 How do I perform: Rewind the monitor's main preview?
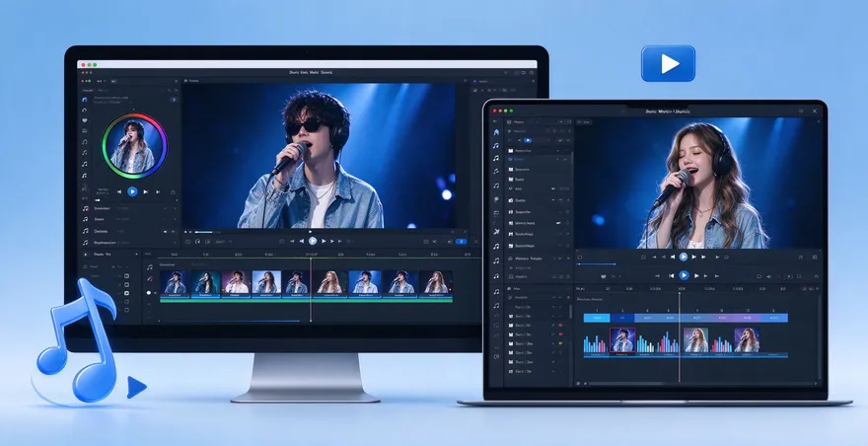pos(302,241)
